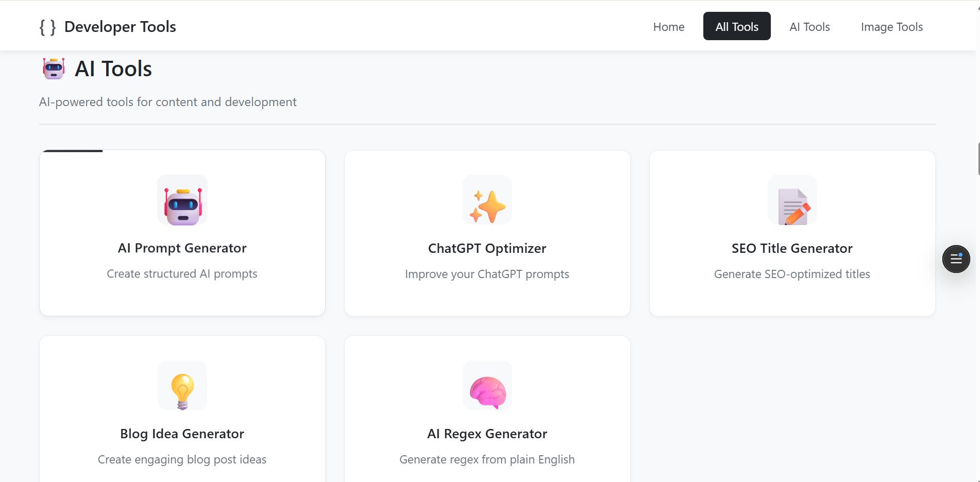Open AI Prompt Generator title

(182, 248)
